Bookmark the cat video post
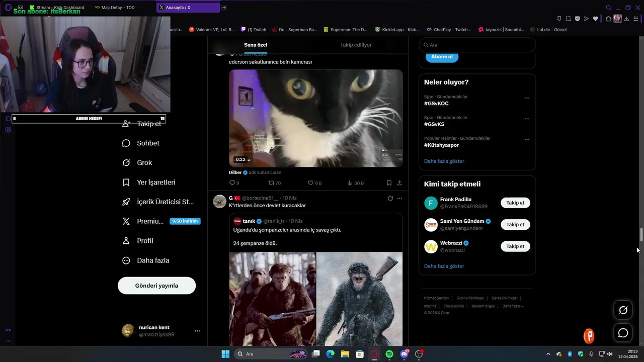The width and height of the screenshot is (644, 362). tap(389, 183)
